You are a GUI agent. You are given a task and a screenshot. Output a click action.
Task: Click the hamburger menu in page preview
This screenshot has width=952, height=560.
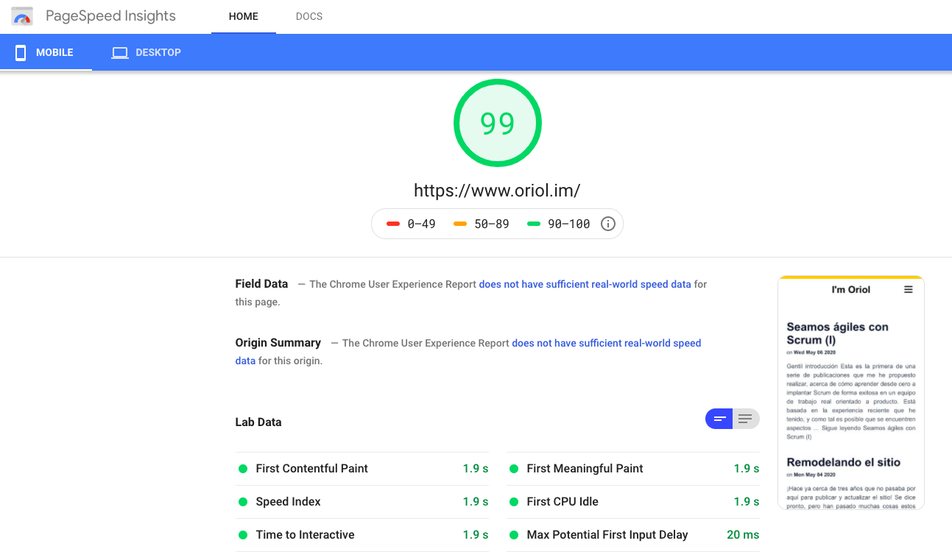click(x=908, y=290)
